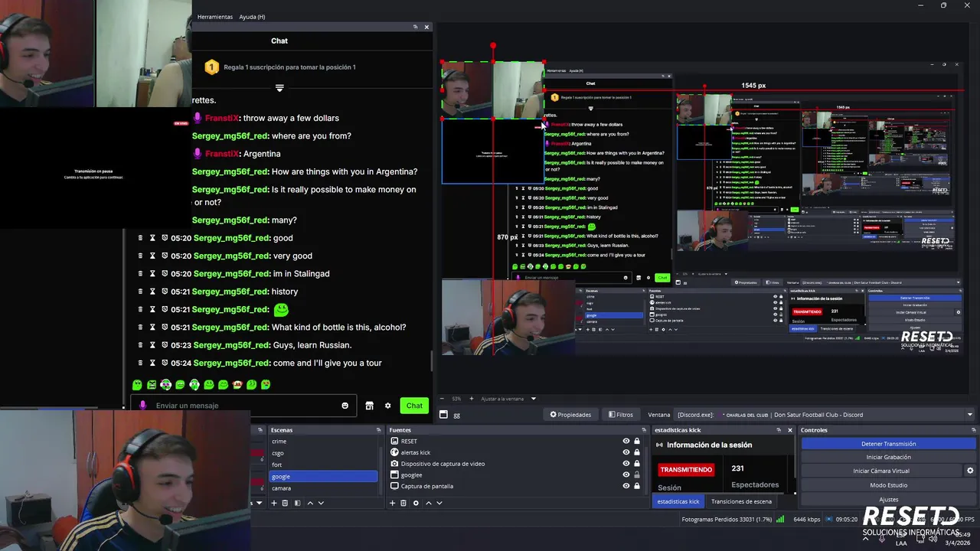Move the selected source up

point(429,503)
